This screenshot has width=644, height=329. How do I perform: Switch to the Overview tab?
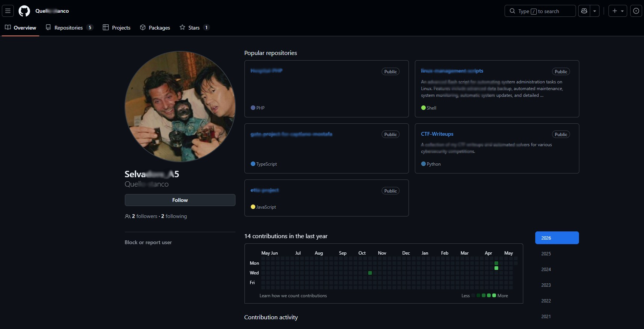(x=21, y=28)
